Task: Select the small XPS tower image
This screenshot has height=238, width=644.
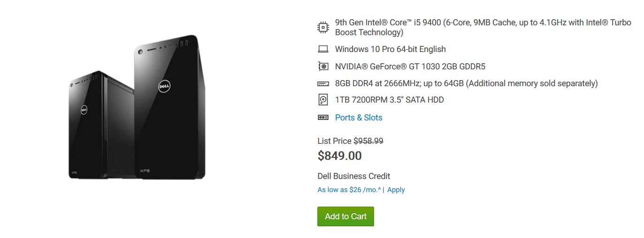Action: 101,125
